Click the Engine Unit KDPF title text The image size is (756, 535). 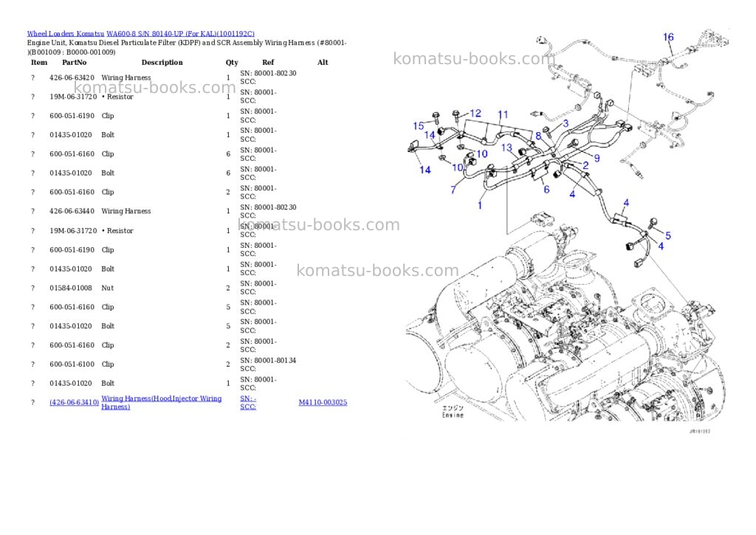coord(187,47)
